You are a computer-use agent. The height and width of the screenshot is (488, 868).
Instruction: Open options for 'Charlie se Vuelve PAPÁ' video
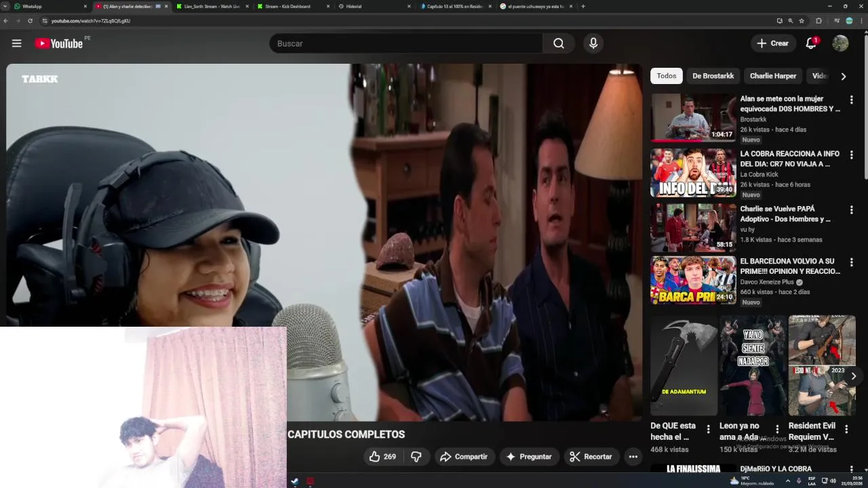(851, 210)
